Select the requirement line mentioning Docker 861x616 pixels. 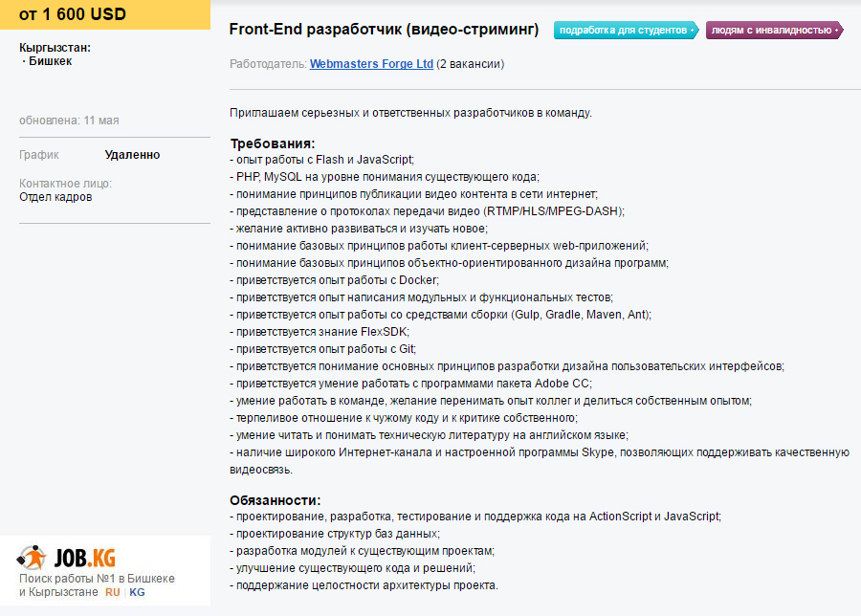coord(335,280)
